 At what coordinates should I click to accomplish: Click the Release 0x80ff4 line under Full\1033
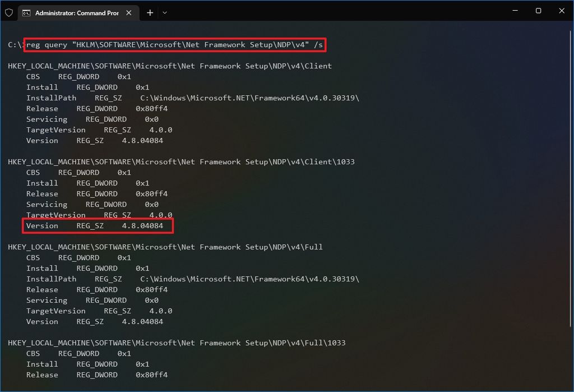pos(97,375)
